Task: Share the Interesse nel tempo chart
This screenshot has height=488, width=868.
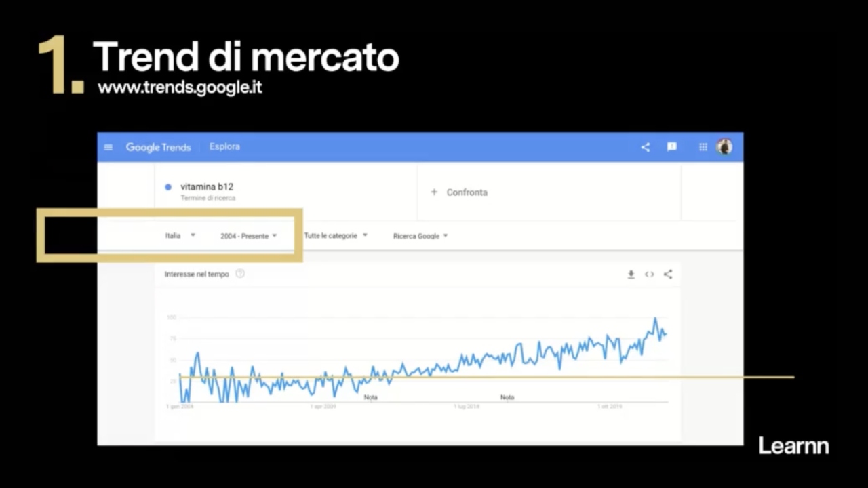Action: 667,274
